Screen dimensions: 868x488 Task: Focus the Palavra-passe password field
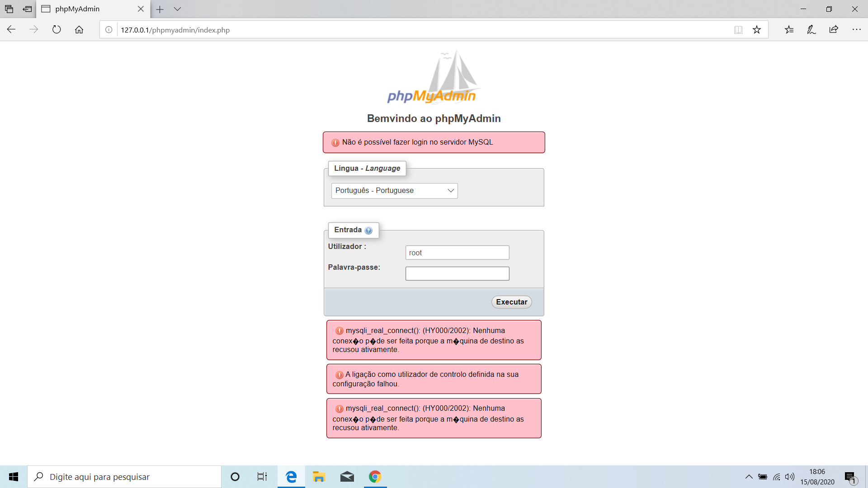[x=457, y=273]
